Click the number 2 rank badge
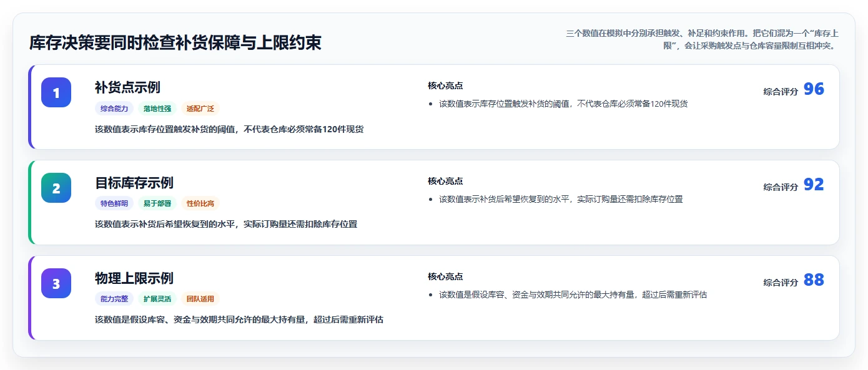The height and width of the screenshot is (370, 868). pyautogui.click(x=56, y=188)
